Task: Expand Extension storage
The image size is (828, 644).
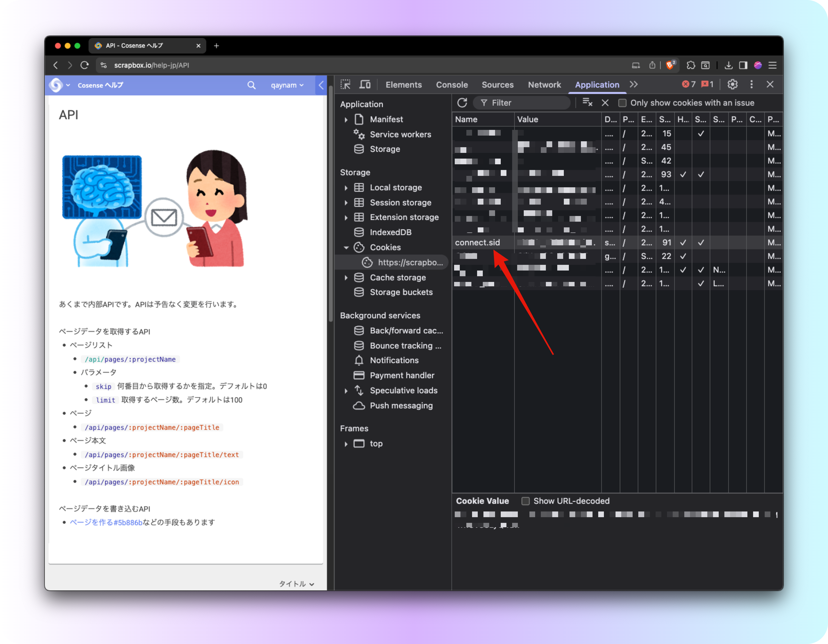Action: coord(346,218)
